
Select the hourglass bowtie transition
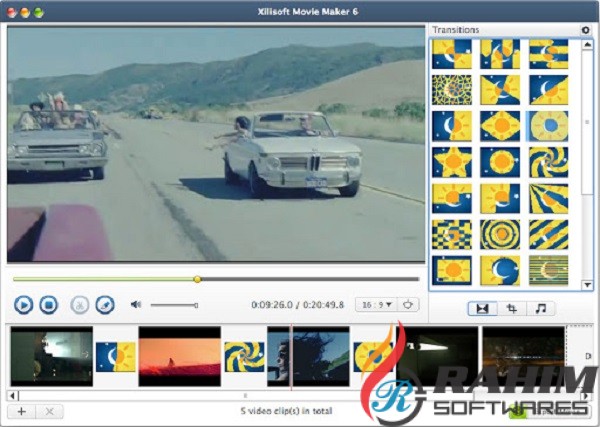point(500,90)
